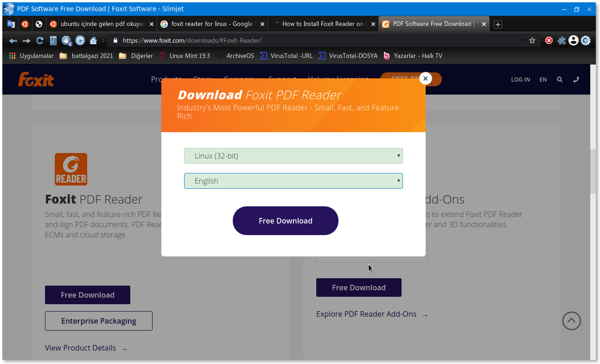Click the Foxit logo in the header
Screen dimensions: 600x364
point(36,79)
